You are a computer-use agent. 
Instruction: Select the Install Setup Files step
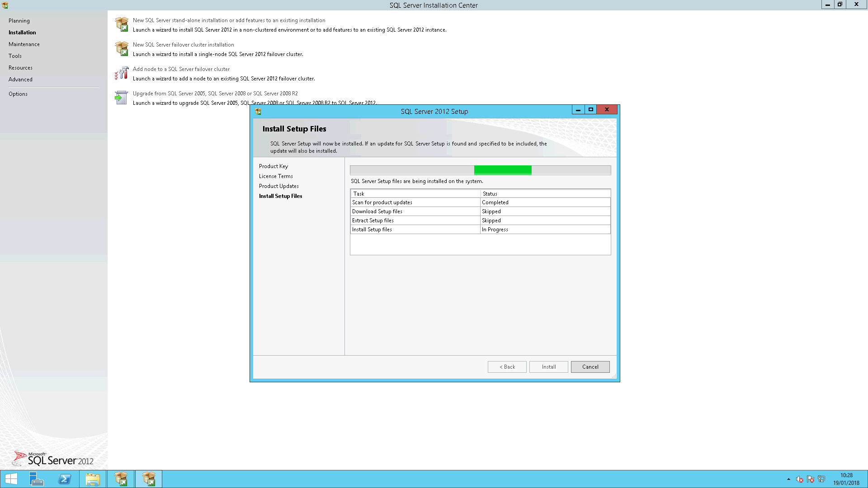tap(280, 196)
